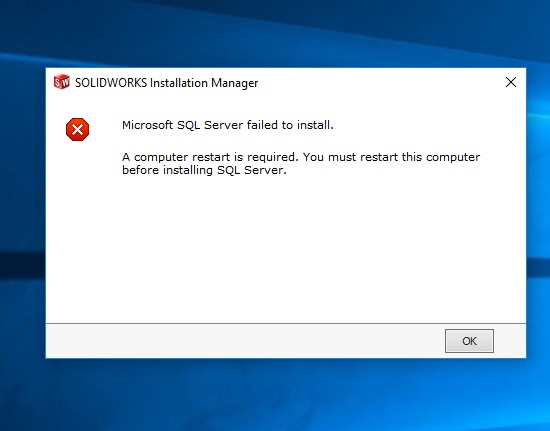
Task: Click the 'Microsoft SQL Server failed to install' message
Action: 228,125
